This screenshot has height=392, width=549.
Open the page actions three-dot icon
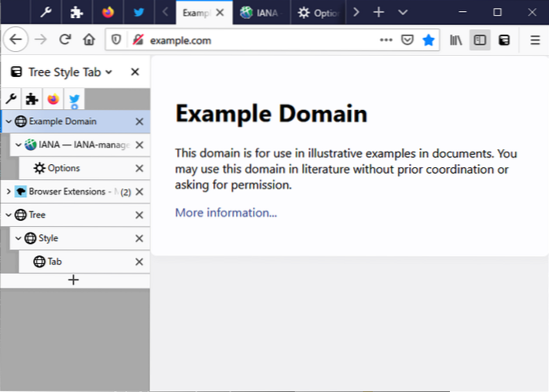click(x=385, y=40)
